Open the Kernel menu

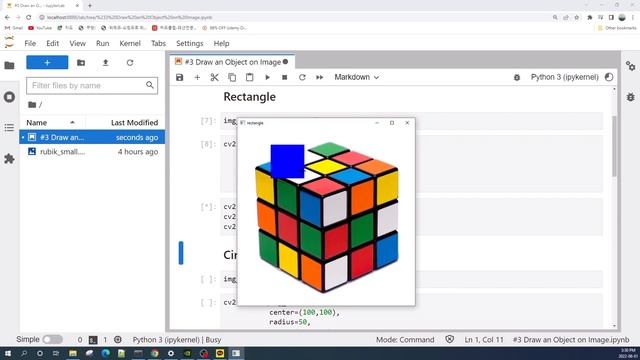coord(130,43)
